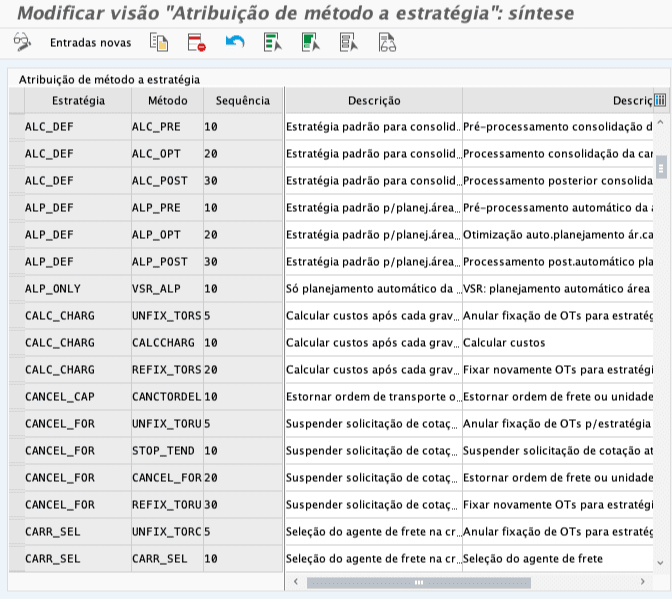The image size is (672, 599).
Task: Click the first Descrição column header
Action: [x=374, y=101]
